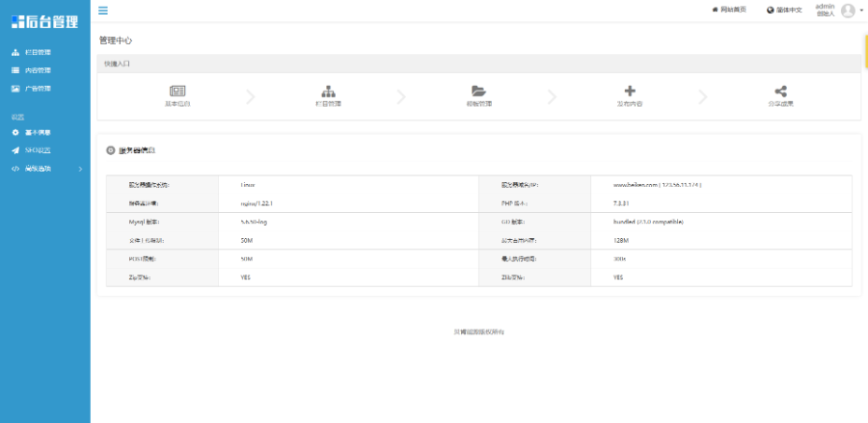Screen dimensions: 868x423
Task: Select the bundled (2.1.0 compatible) GD value
Action: point(648,222)
